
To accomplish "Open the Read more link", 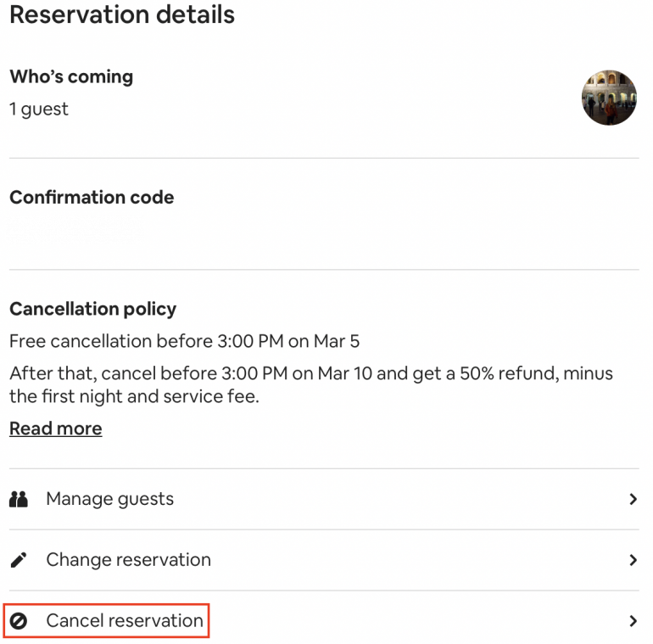I will (x=55, y=428).
